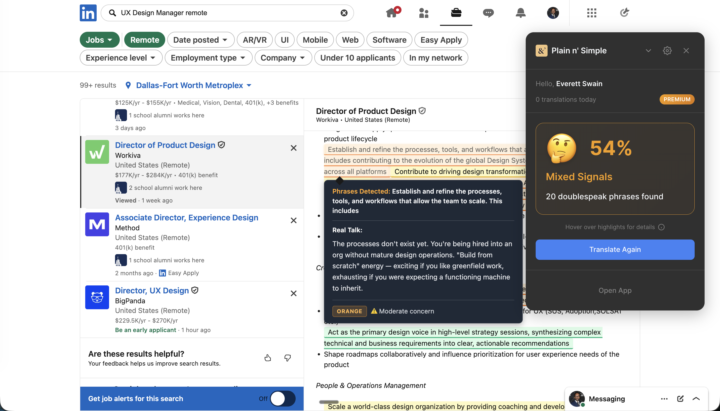This screenshot has height=411, width=720.
Task: Dismiss Associate Director, Experience Design card
Action: pyautogui.click(x=293, y=220)
